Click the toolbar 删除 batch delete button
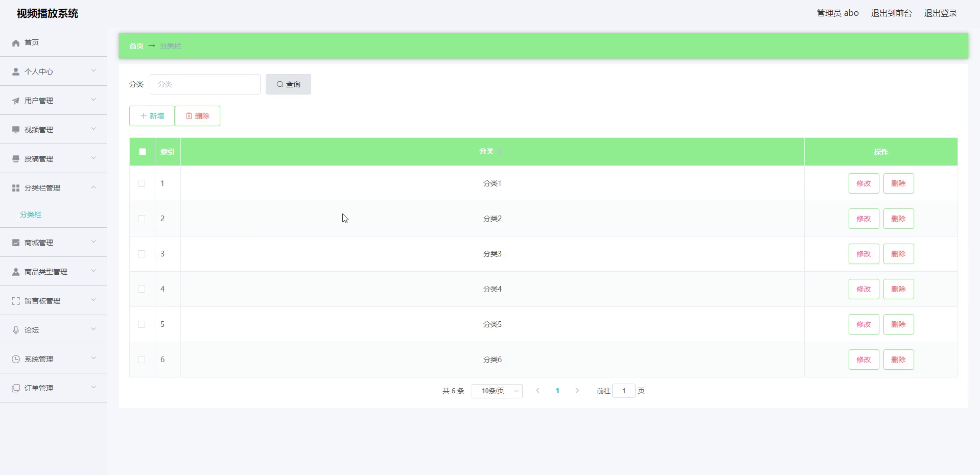Image resolution: width=980 pixels, height=475 pixels. [x=197, y=116]
